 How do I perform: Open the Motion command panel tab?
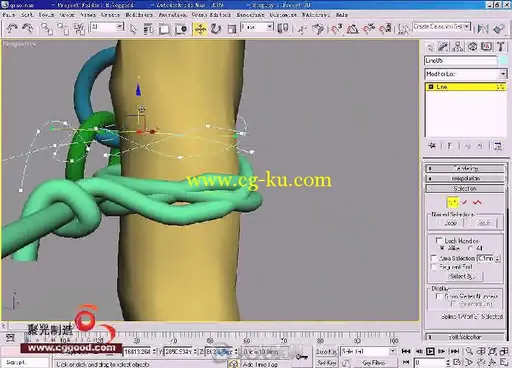tap(472, 47)
